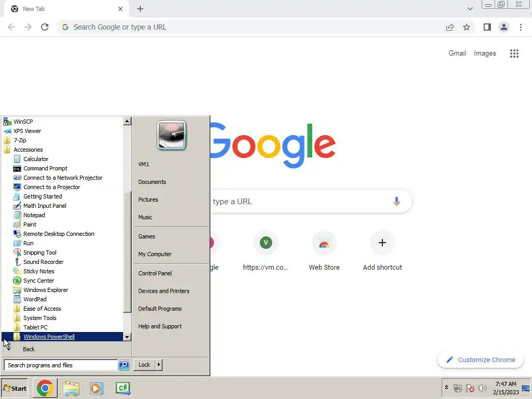This screenshot has width=532, height=399.
Task: Open the C# application taskbar icon
Action: 123,389
